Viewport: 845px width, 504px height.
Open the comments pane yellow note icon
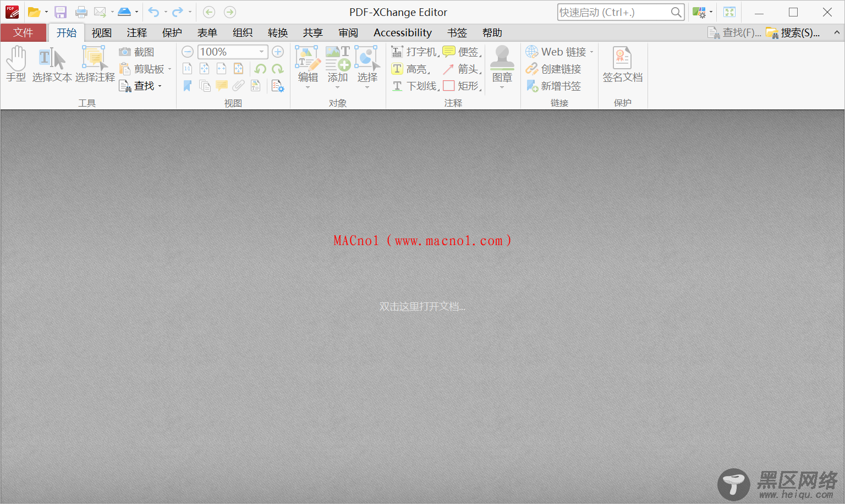[x=222, y=86]
